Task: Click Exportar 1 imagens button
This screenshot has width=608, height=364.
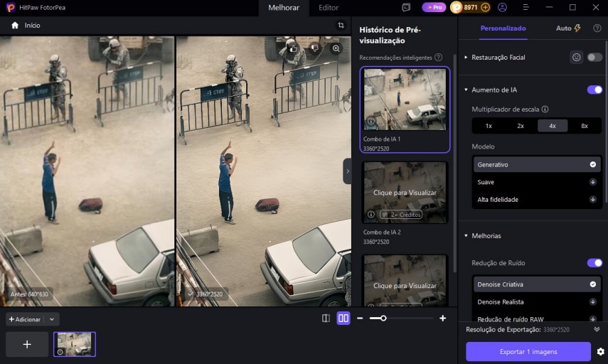Action: 528,352
